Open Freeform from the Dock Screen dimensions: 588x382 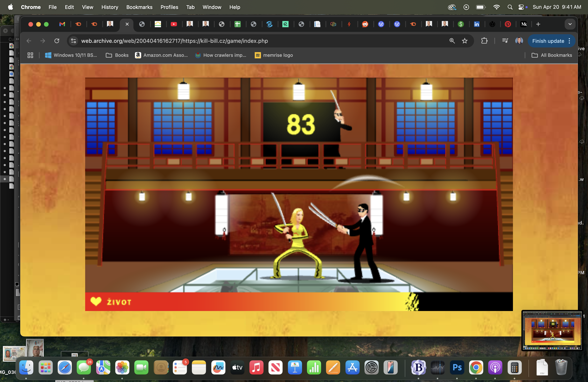coord(218,367)
